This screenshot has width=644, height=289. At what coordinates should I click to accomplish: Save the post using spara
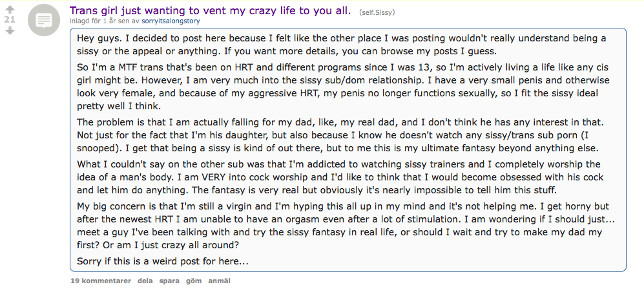click(169, 281)
